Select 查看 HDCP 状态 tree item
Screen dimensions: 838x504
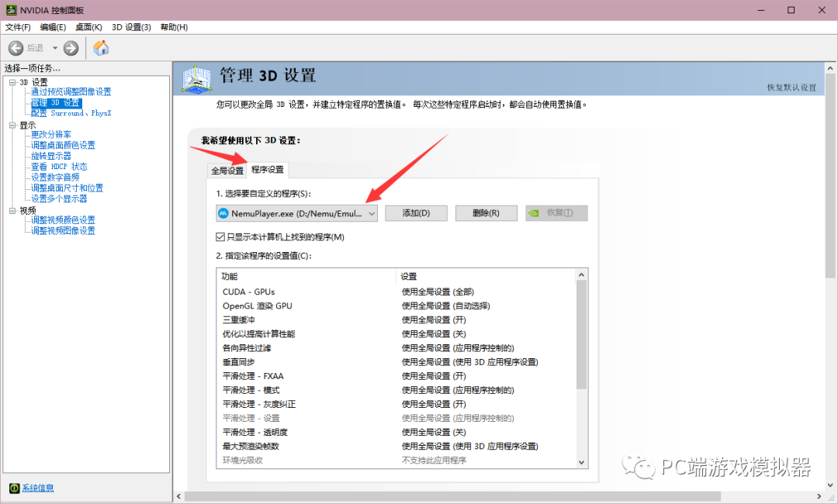[59, 167]
